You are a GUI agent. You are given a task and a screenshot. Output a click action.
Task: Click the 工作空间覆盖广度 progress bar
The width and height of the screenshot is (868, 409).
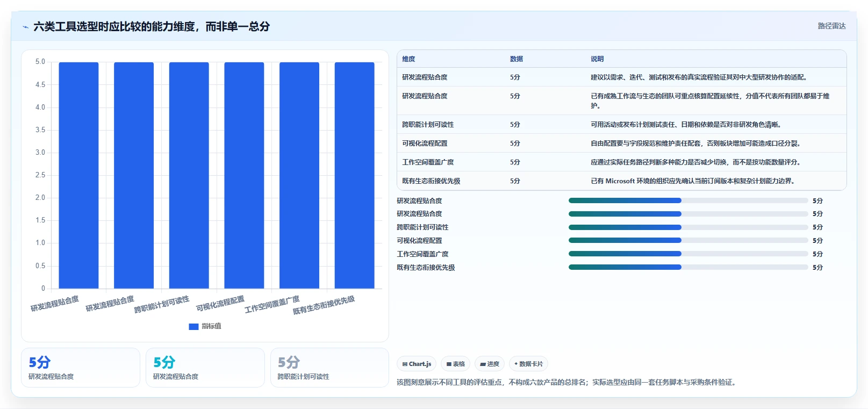(x=688, y=254)
